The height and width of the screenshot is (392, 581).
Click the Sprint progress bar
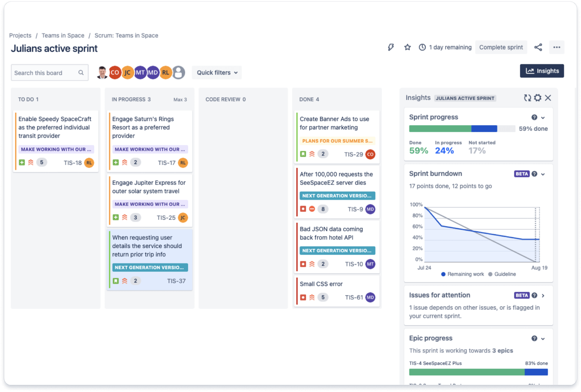pyautogui.click(x=462, y=128)
